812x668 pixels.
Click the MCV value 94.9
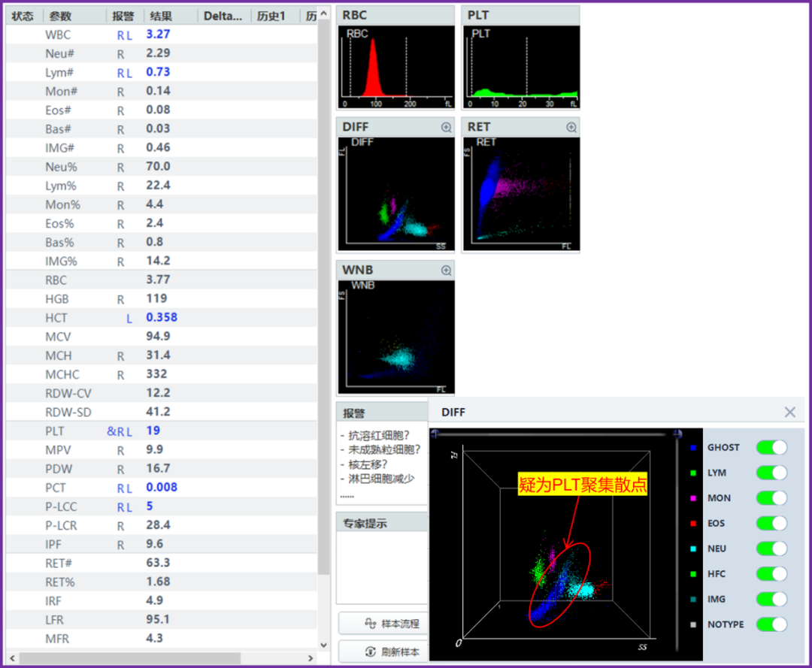[x=158, y=337]
